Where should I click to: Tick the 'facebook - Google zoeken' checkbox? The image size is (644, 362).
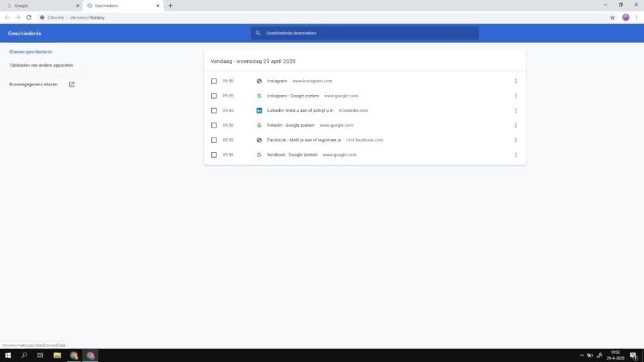[214, 155]
